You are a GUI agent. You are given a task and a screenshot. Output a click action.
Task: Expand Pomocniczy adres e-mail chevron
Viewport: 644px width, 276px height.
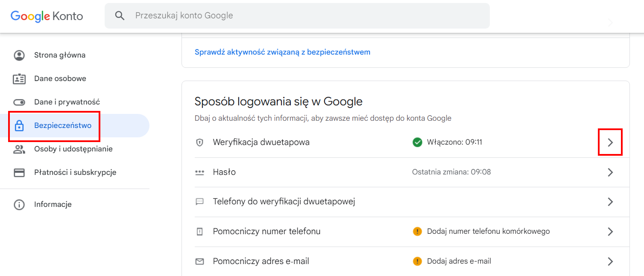pyautogui.click(x=610, y=261)
